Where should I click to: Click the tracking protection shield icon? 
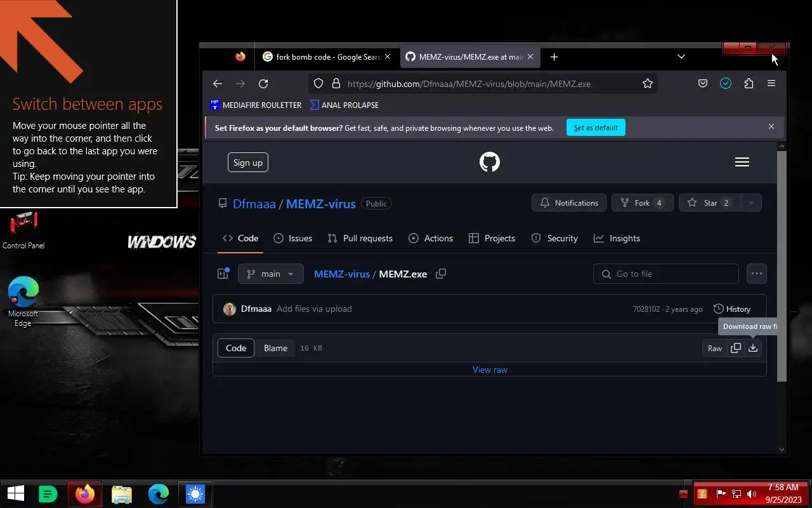tap(318, 83)
